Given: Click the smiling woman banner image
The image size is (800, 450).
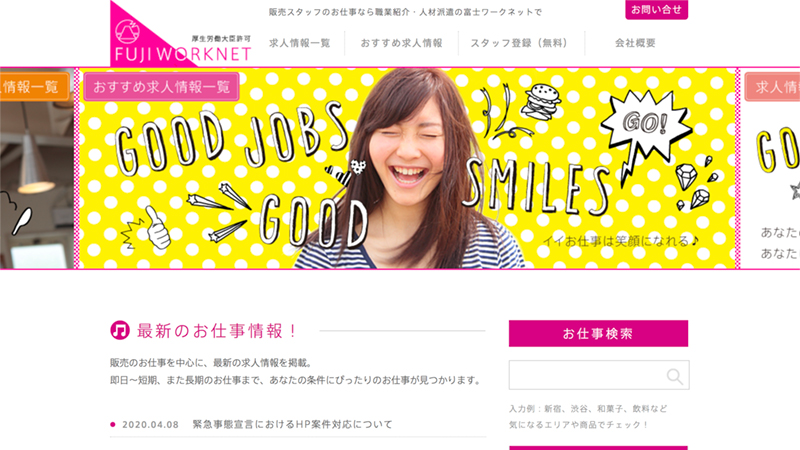Looking at the screenshot, I should (407, 168).
